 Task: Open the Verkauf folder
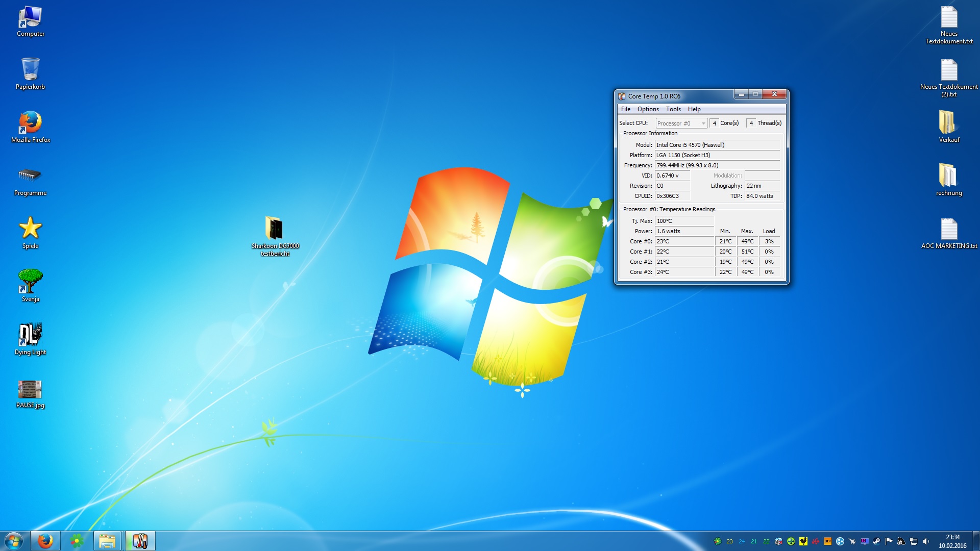(x=949, y=127)
